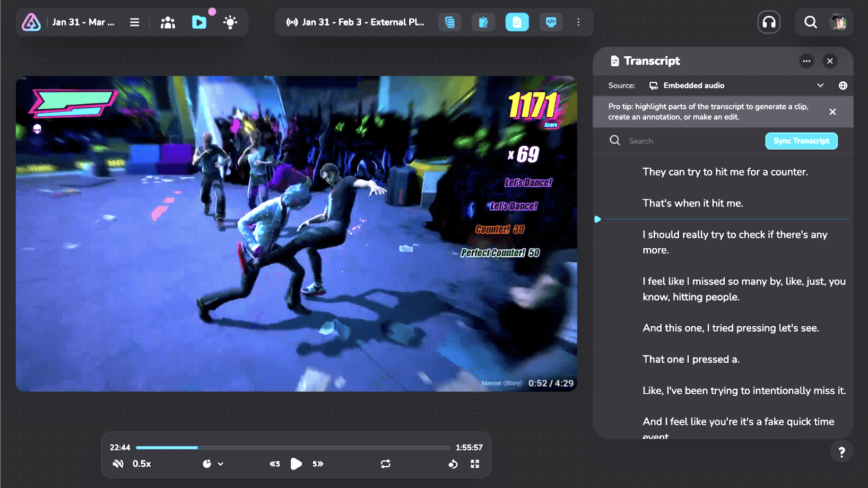Toggle loop playback
Viewport: 868px width, 488px height.
coord(386,464)
